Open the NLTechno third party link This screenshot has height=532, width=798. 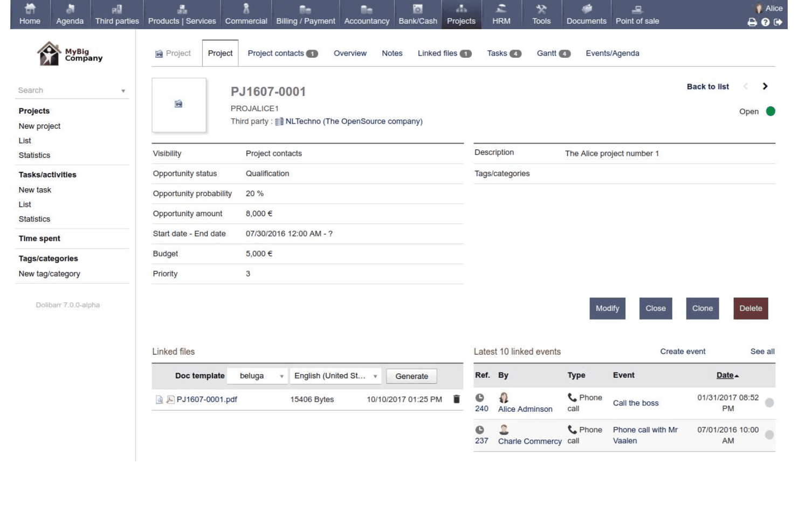pos(354,121)
